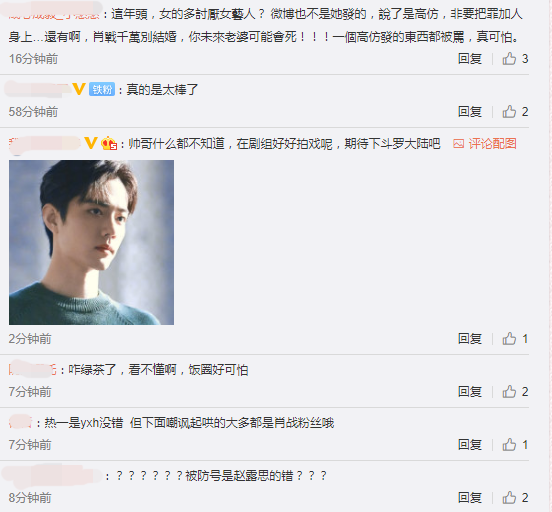552x512 pixels.
Task: Reply to the comment posted 2分钟前
Action: coord(470,339)
